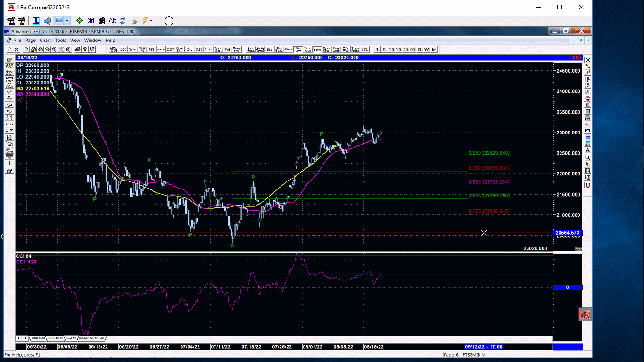Screen dimensions: 644x362
Task: Click the up arrow tool
Action: tap(9, 92)
